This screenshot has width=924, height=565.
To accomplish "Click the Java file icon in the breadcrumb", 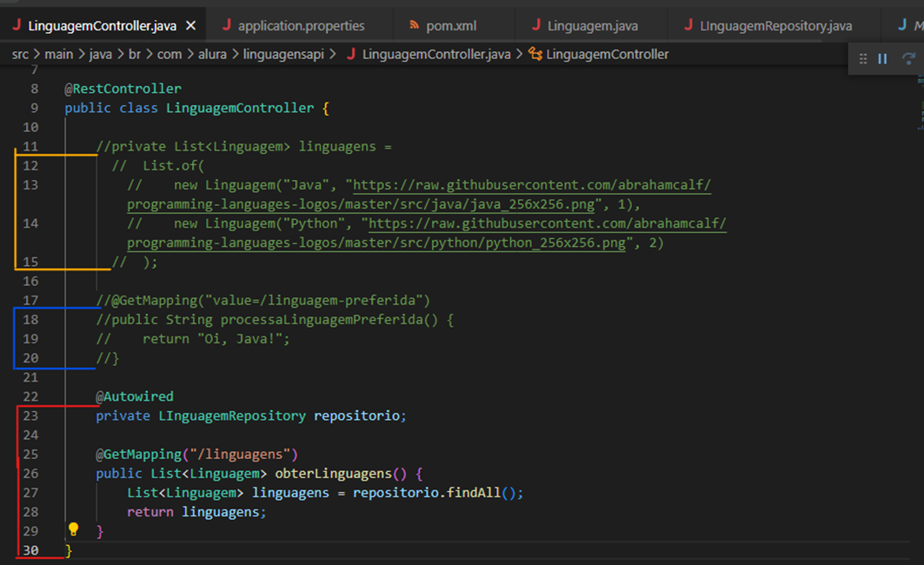I will coord(351,54).
